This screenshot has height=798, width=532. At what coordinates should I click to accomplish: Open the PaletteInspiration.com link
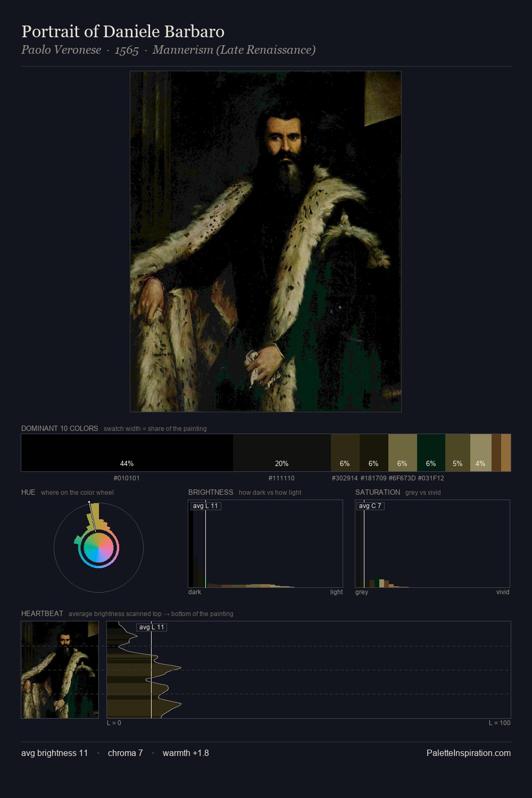(x=469, y=753)
